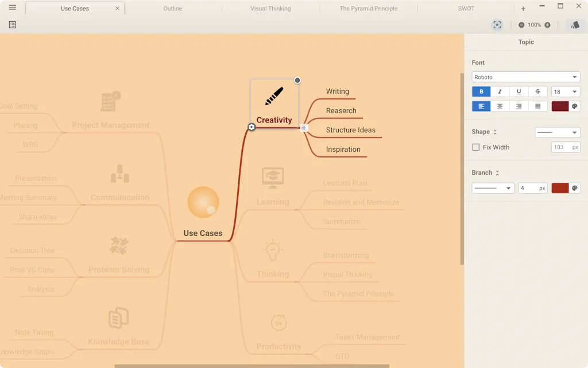Switch to the SWOT tab
Viewport: 588px width, 368px height.
[466, 8]
